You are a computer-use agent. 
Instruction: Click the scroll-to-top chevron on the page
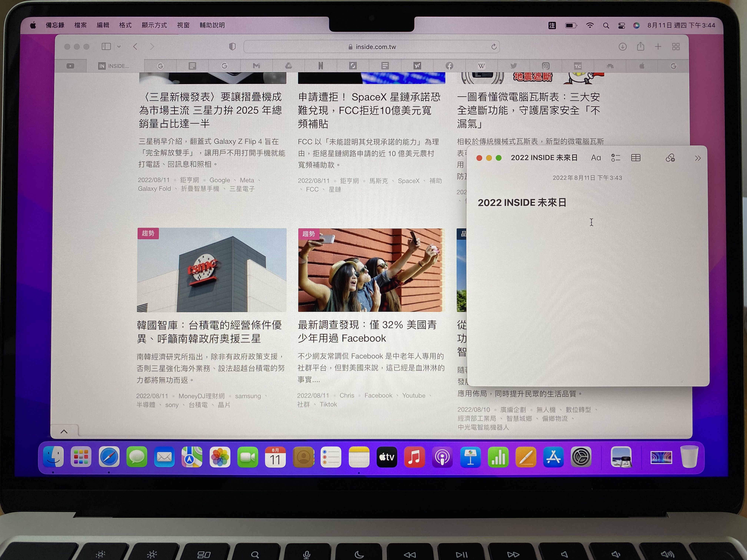[x=64, y=431]
